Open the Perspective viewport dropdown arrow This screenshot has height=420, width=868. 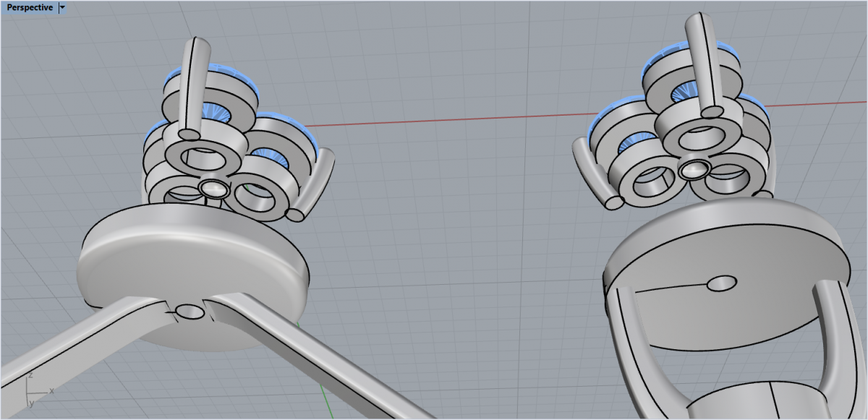click(62, 7)
